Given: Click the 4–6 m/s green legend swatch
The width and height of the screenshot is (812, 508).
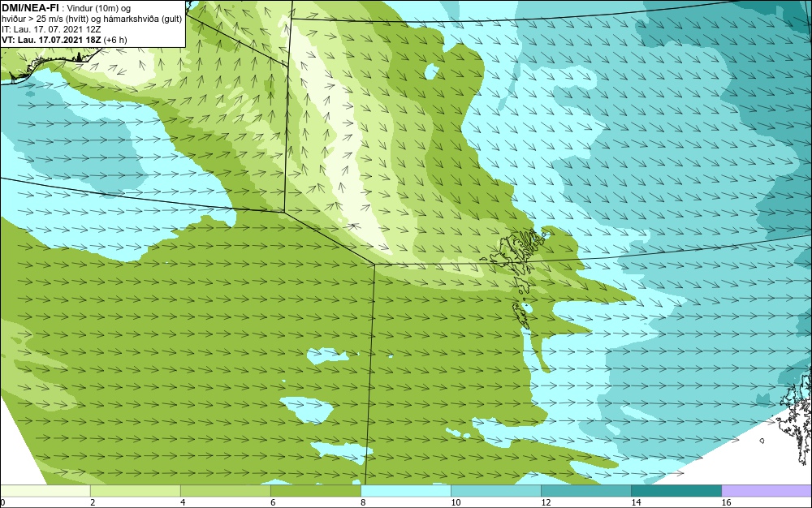Looking at the screenshot, I should [226, 491].
